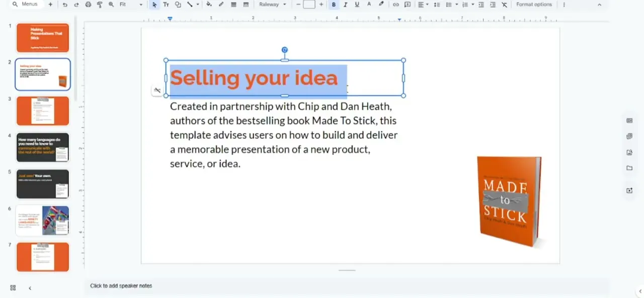The image size is (644, 298).
Task: Click the title box rotation handle
Action: point(285,50)
